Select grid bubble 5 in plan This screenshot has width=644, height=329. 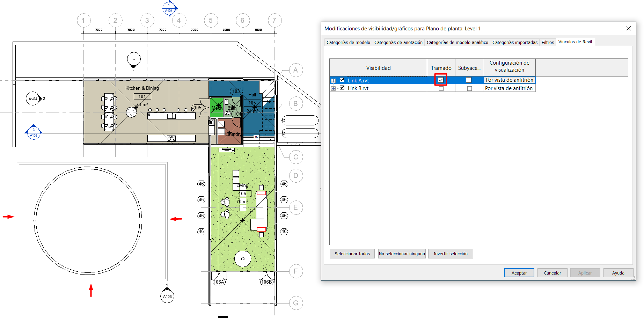211,20
